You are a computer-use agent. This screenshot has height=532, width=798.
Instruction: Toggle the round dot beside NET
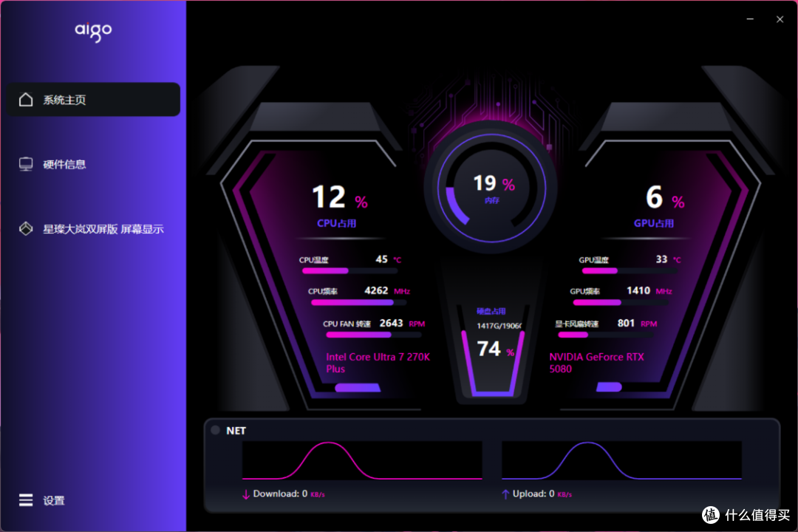(215, 430)
